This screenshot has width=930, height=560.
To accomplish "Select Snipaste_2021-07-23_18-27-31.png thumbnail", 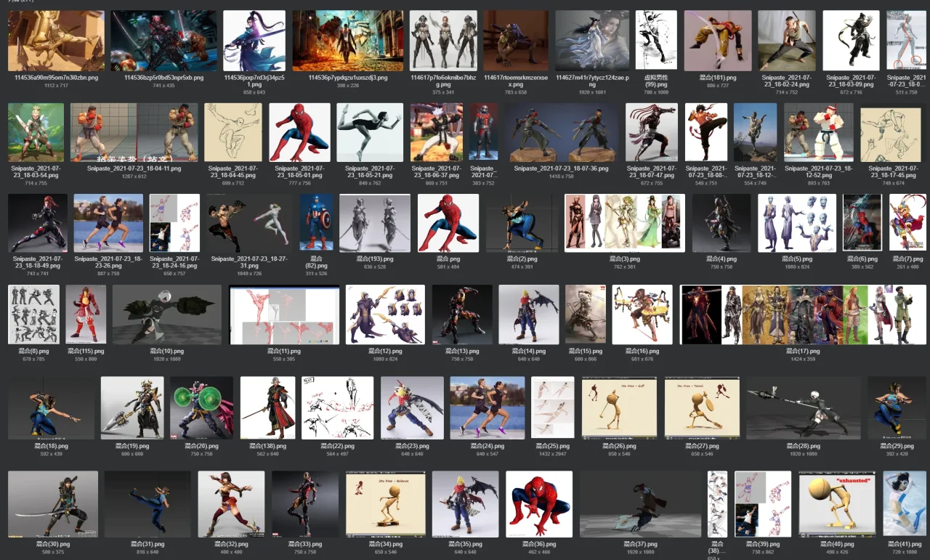I will coord(250,223).
